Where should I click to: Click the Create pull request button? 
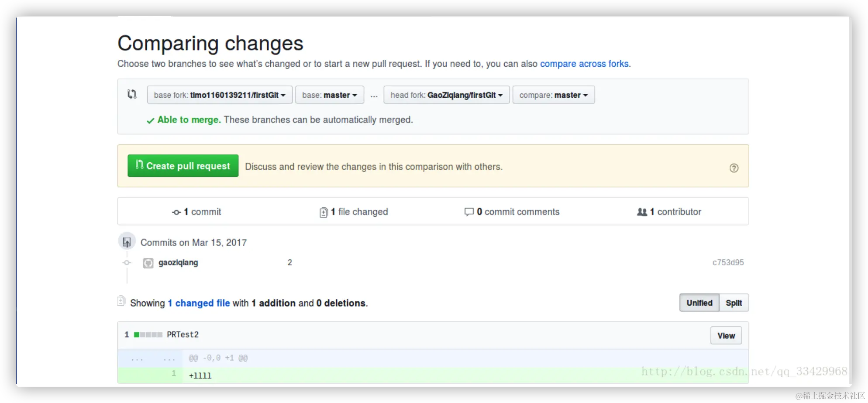[183, 166]
